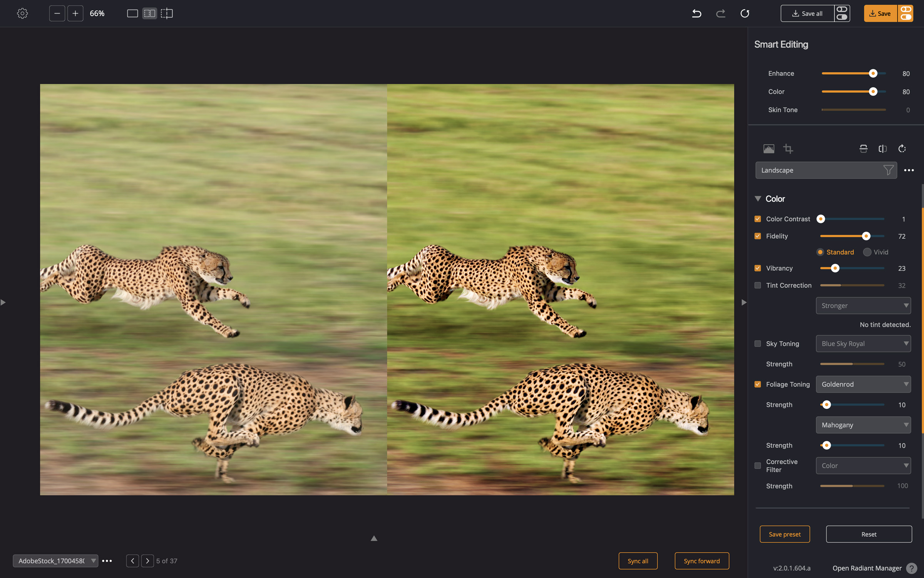Open the Goldenrod foliage toning dropdown
Image resolution: width=924 pixels, height=578 pixels.
point(863,384)
